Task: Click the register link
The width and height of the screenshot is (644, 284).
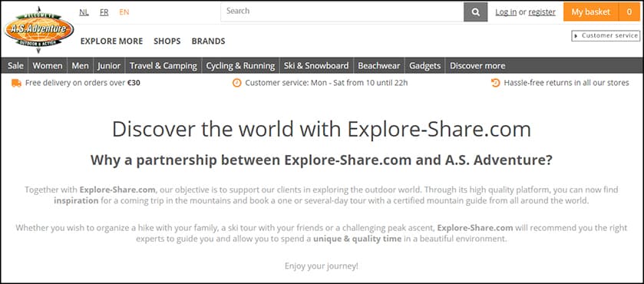Action: pos(542,12)
